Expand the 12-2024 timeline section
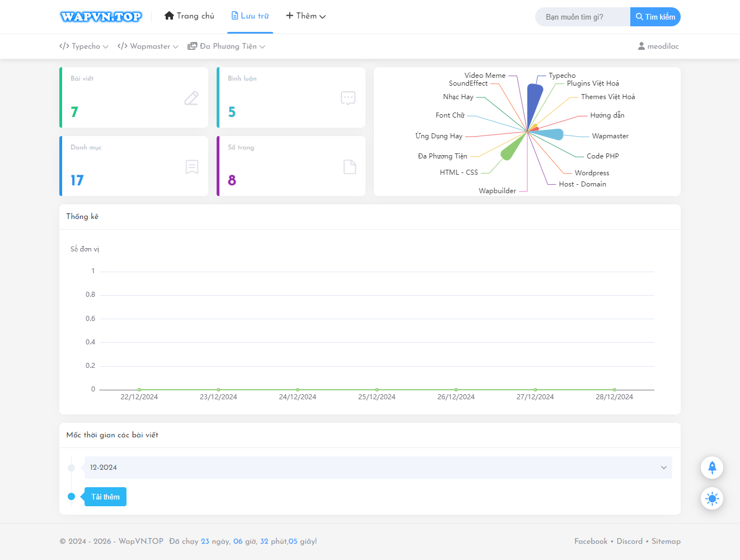 378,468
